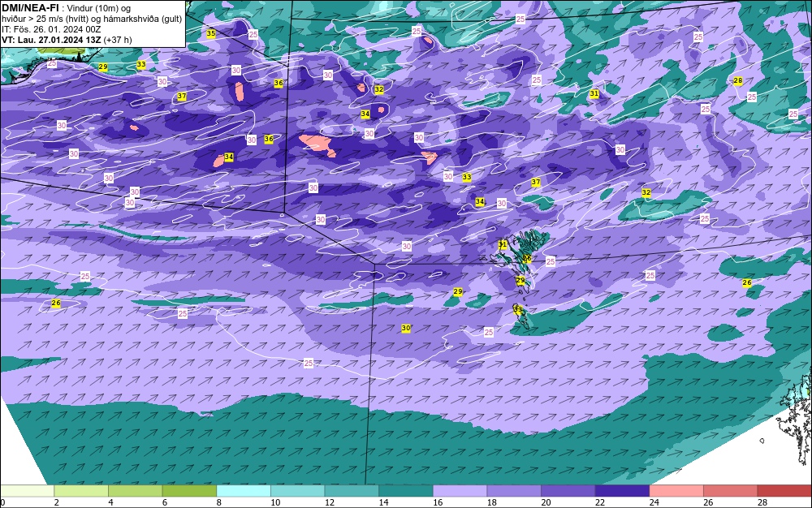Pick the 8–10 m/s light cyan color band

tap(244, 490)
